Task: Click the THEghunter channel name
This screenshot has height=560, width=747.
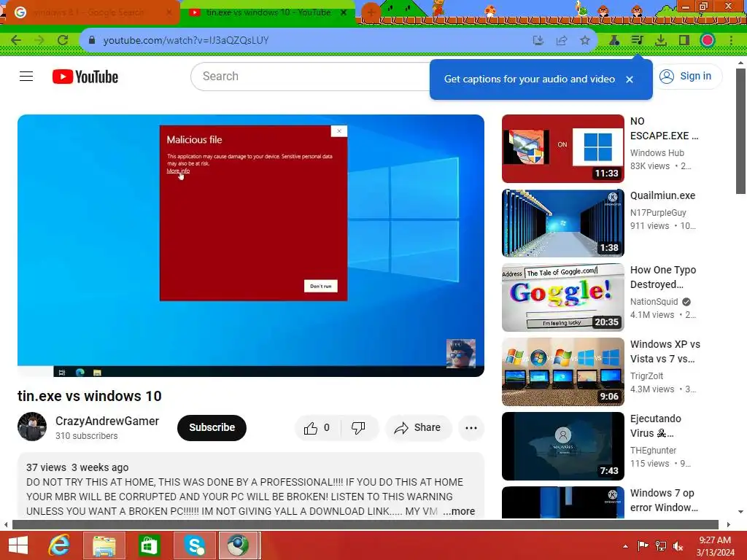Action: click(x=653, y=450)
